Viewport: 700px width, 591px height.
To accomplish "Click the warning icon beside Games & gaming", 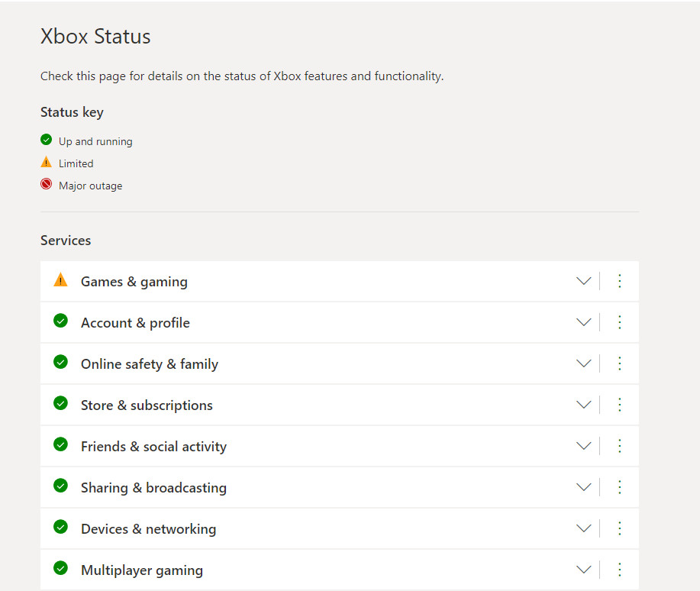I will (x=60, y=279).
